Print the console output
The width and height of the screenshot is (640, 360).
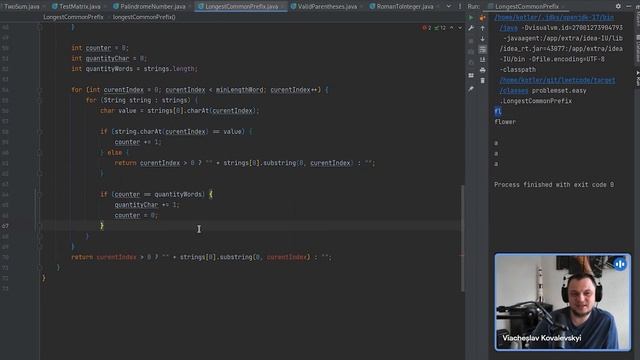pyautogui.click(x=482, y=70)
